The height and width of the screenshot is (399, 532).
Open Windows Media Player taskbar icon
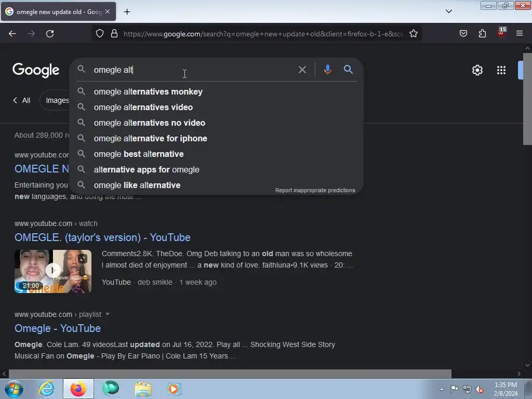coord(175,389)
